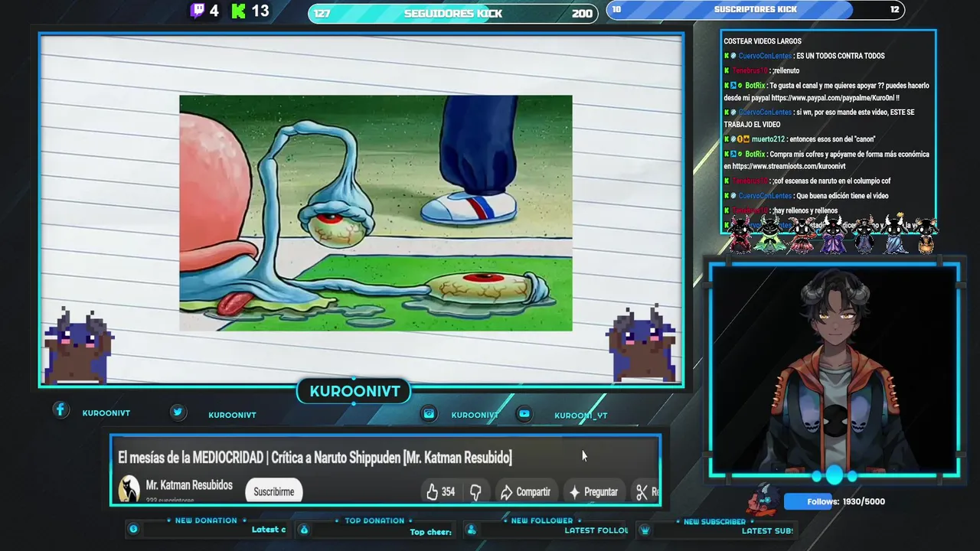
Task: Click the Instagram camera icon
Action: click(x=429, y=413)
